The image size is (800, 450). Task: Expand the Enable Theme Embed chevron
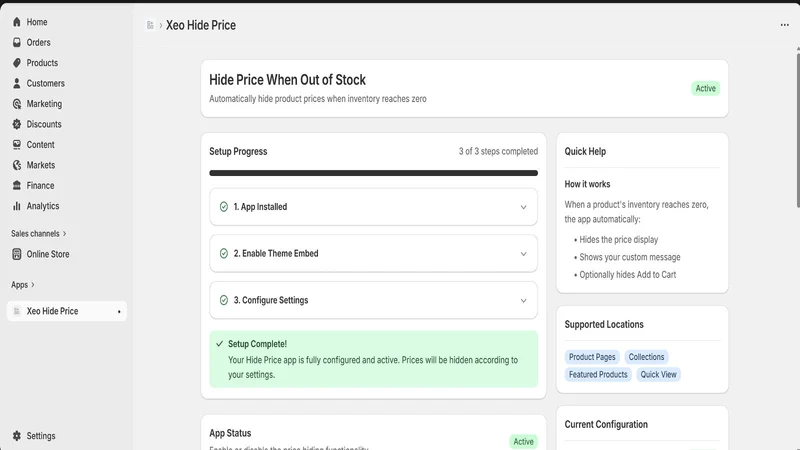(x=523, y=254)
